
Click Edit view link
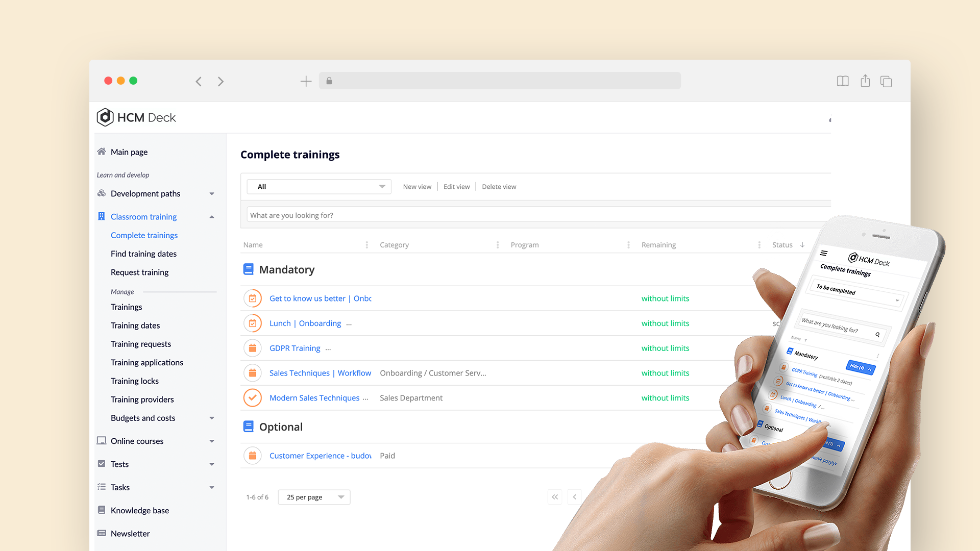point(456,187)
